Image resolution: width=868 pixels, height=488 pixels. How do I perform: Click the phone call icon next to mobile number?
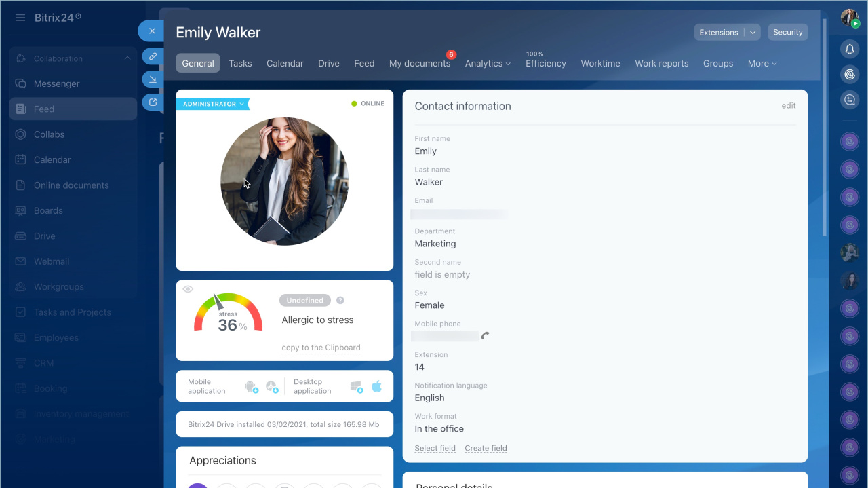[x=485, y=336]
